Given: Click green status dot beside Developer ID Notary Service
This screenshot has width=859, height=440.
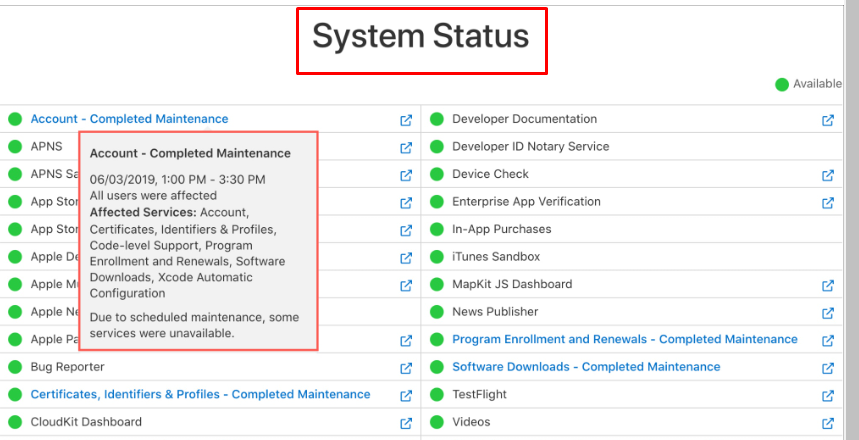Looking at the screenshot, I should click(x=437, y=146).
